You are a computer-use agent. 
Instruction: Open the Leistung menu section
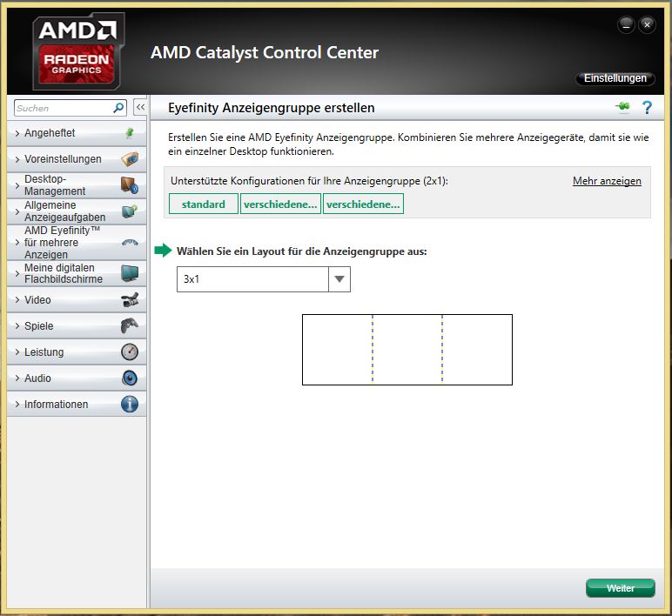(x=77, y=352)
